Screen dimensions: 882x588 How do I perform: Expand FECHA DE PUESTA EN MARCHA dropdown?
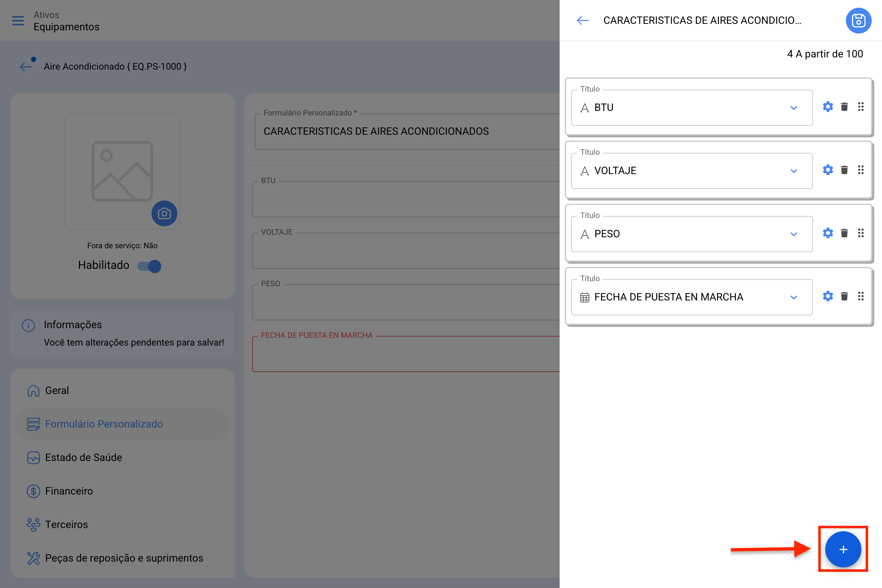(793, 297)
